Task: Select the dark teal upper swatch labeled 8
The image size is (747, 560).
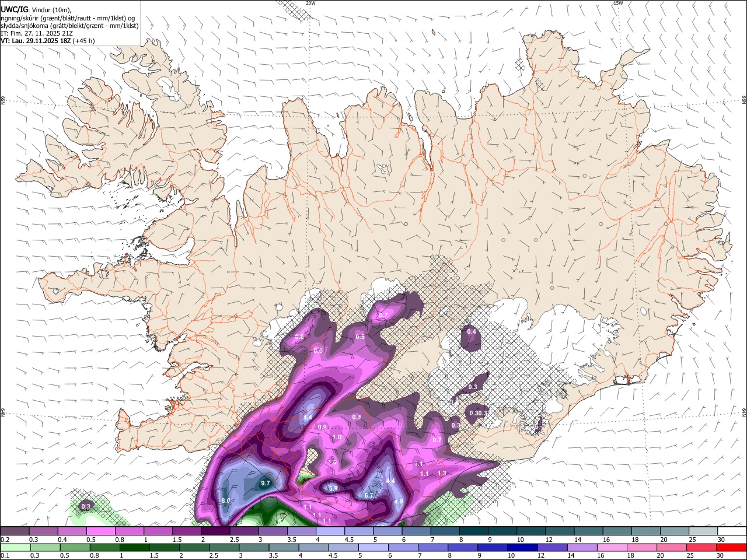Action: tap(474, 531)
